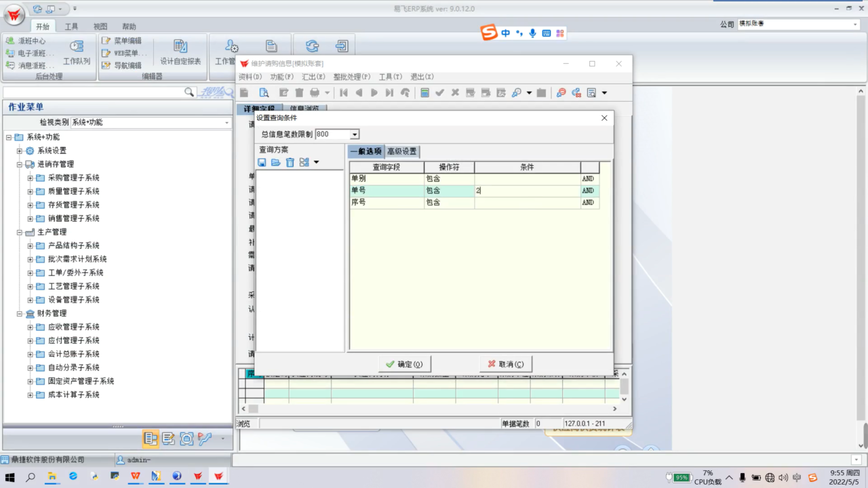Open 菜单编辑 in the 编辑器 group

point(122,41)
